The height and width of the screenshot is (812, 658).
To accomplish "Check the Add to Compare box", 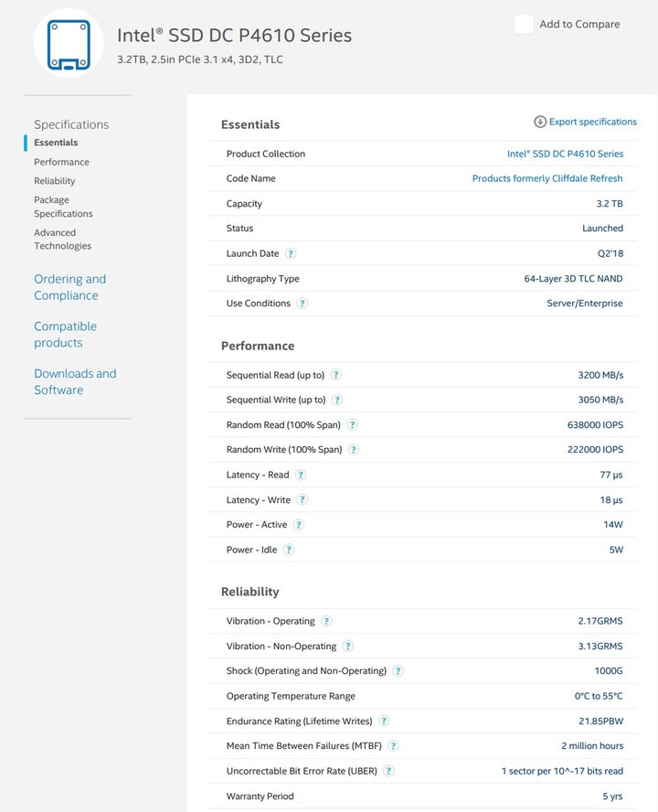I will [524, 25].
